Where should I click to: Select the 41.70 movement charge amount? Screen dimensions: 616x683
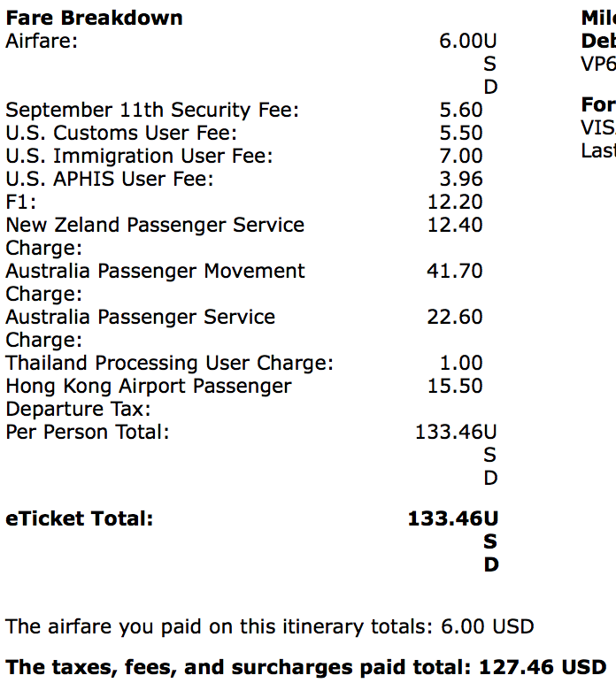pyautogui.click(x=455, y=271)
